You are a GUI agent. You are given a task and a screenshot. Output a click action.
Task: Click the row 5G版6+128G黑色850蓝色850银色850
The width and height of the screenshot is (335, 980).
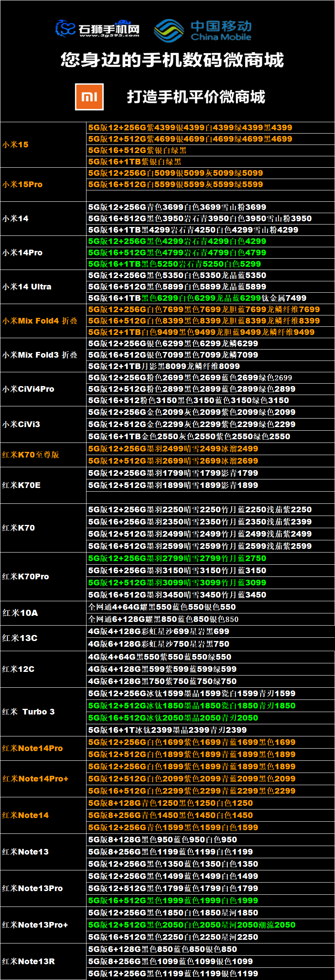coord(210,949)
